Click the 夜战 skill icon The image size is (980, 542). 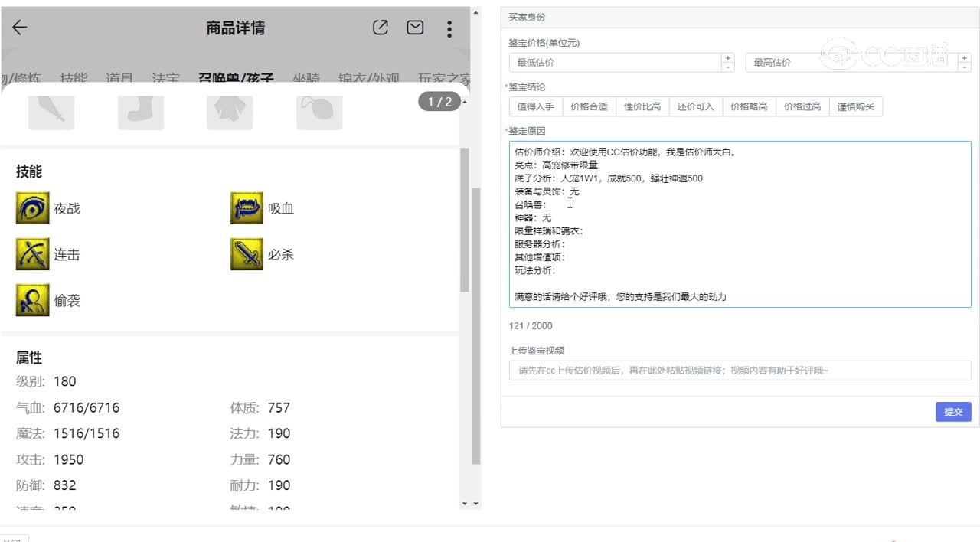click(32, 208)
